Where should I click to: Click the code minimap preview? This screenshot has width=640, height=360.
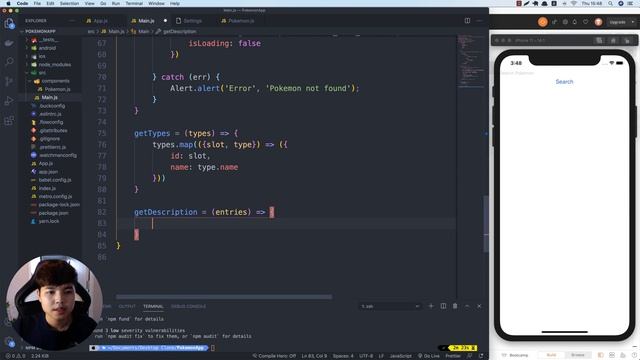pos(470,60)
